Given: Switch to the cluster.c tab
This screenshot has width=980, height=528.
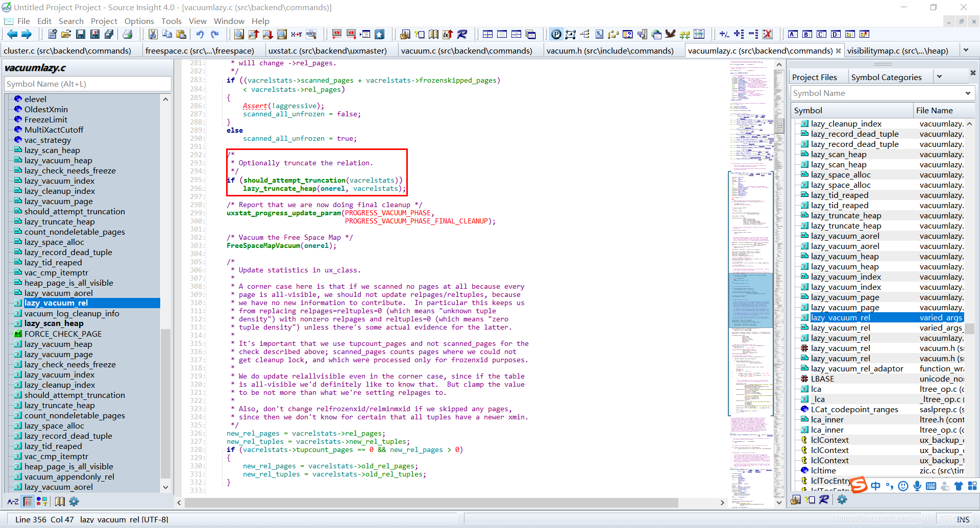Looking at the screenshot, I should [x=67, y=51].
